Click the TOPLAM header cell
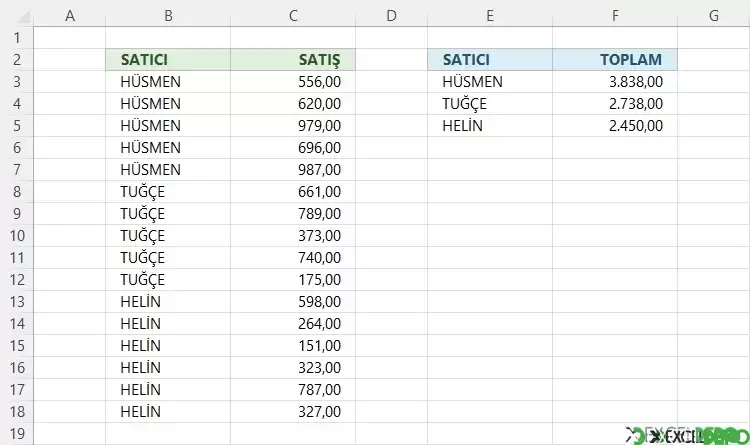Image resolution: width=750 pixels, height=445 pixels. pyautogui.click(x=615, y=60)
